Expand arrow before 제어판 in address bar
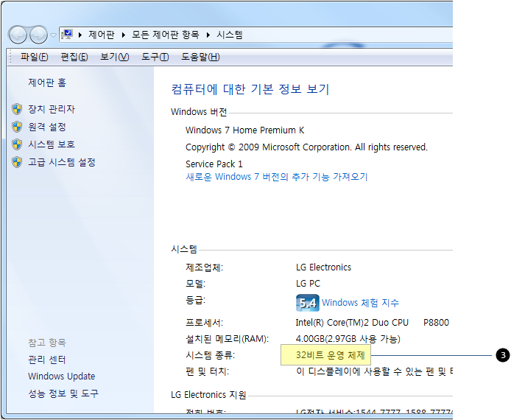 [x=80, y=35]
